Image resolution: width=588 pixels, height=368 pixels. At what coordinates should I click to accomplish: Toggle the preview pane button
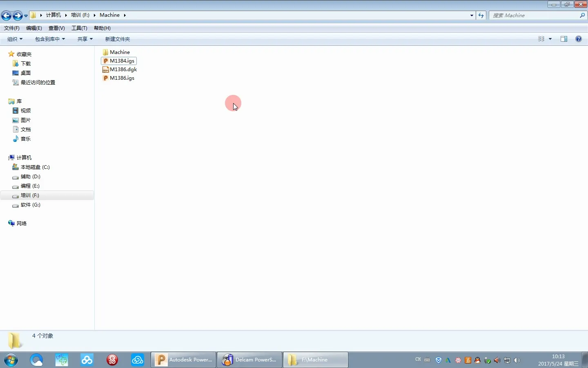coord(564,39)
